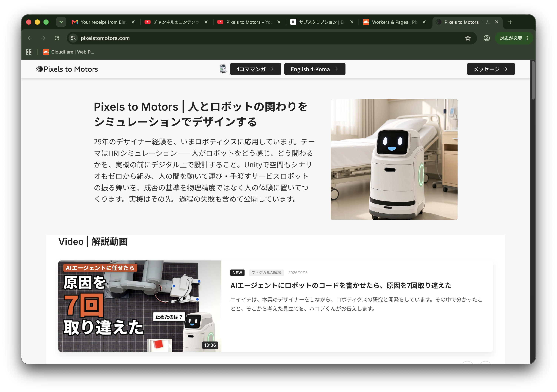Open the メッセージ button
Screen dimensions: 557x392
[x=491, y=69]
